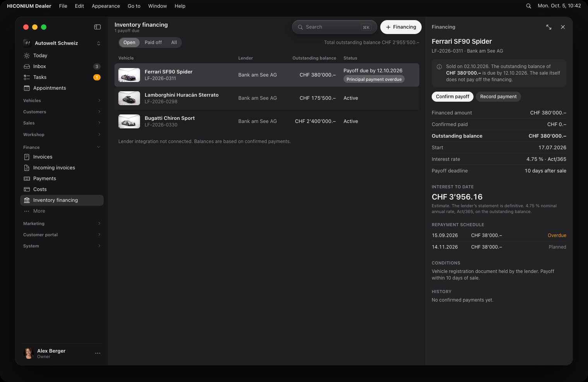Open Inbox via its tray icon

coord(27,67)
